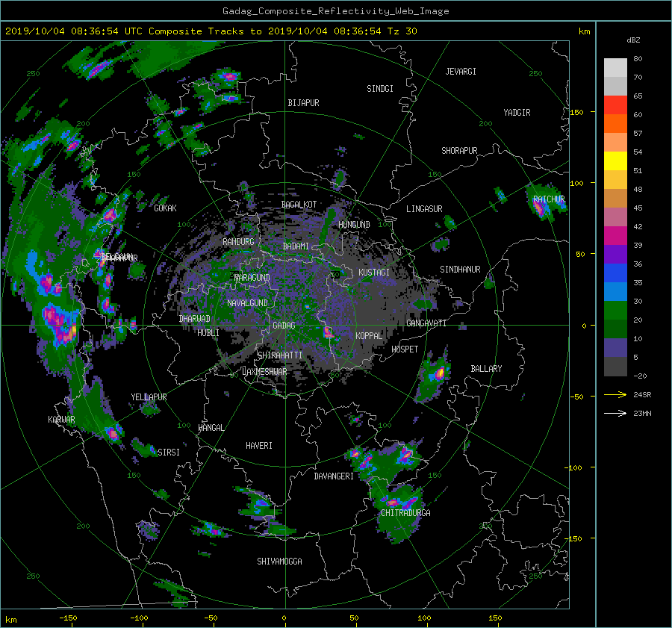Click the UTC Composite Tracks timestamp text
This screenshot has width=672, height=628.
[x=211, y=31]
